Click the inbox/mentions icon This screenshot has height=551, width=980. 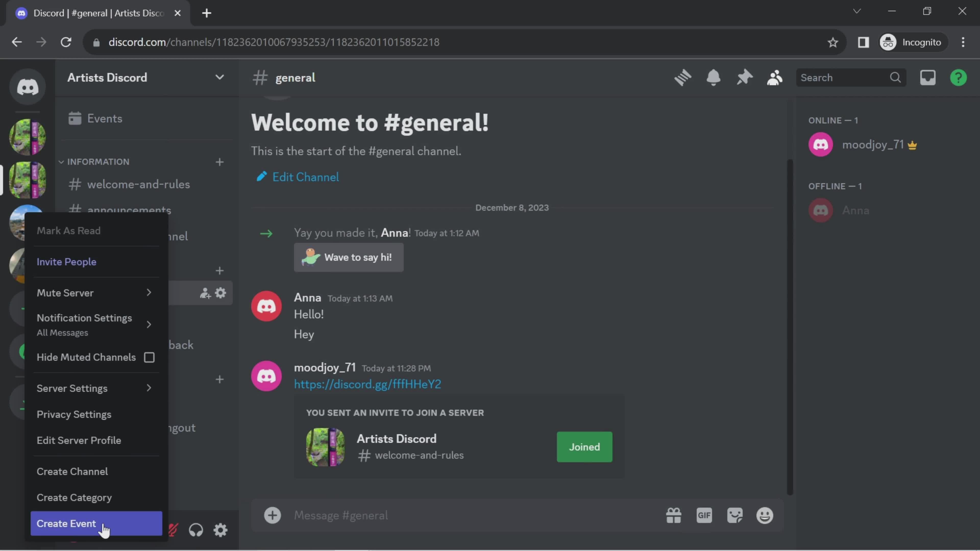[928, 77]
